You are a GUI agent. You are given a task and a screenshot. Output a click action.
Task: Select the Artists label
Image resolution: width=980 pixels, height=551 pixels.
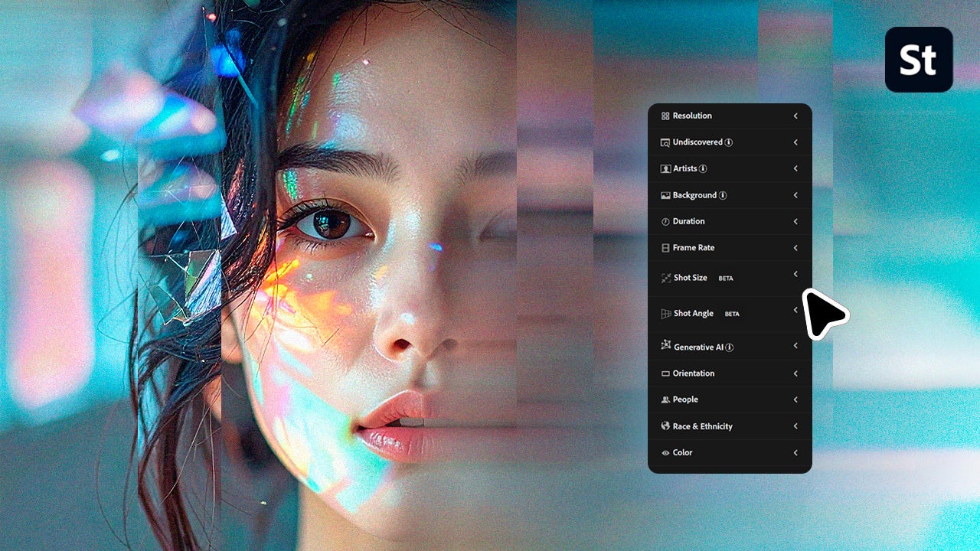pos(685,168)
